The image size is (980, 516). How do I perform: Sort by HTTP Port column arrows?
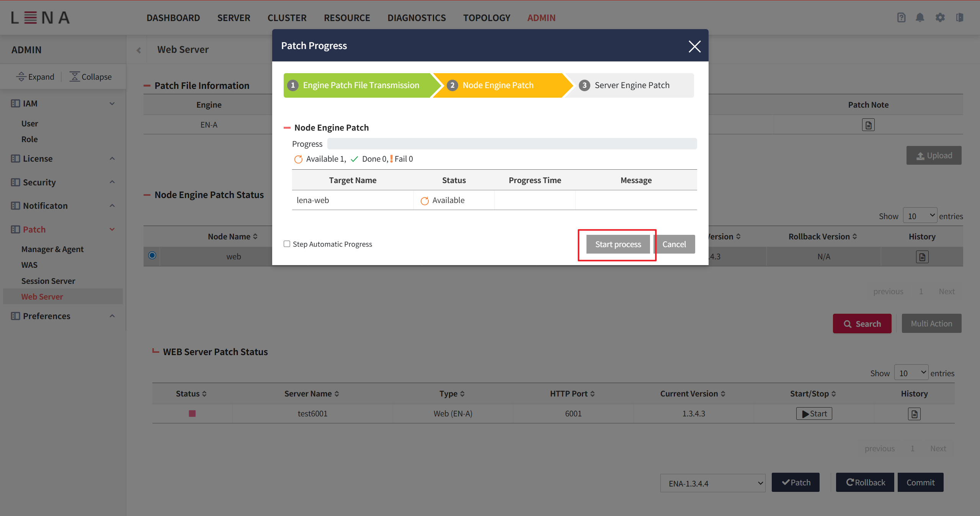[x=592, y=394]
